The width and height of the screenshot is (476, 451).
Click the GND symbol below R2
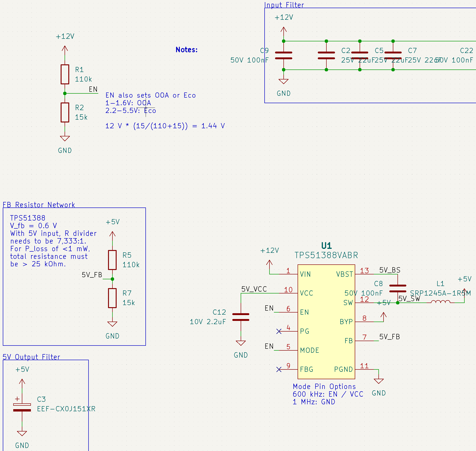tap(65, 139)
